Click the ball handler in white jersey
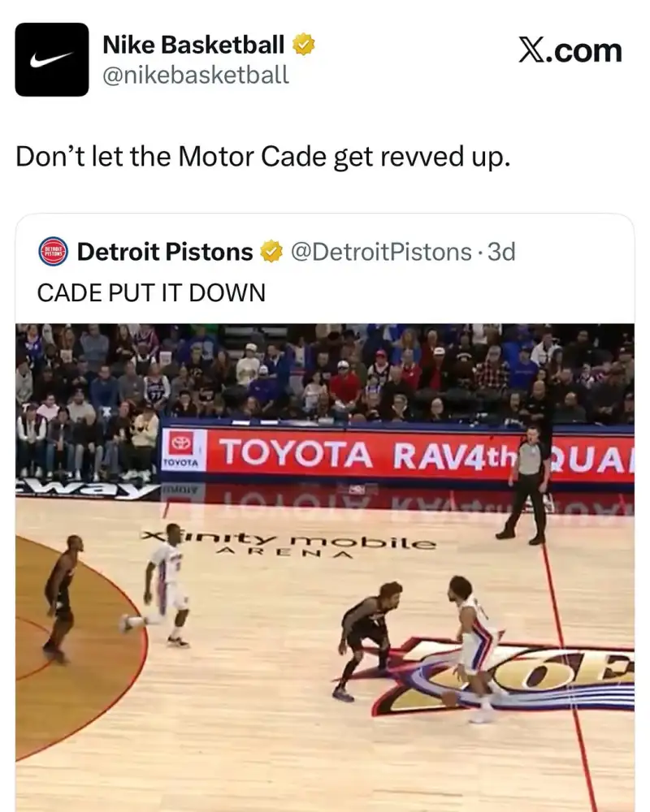The height and width of the screenshot is (812, 650). 473,649
